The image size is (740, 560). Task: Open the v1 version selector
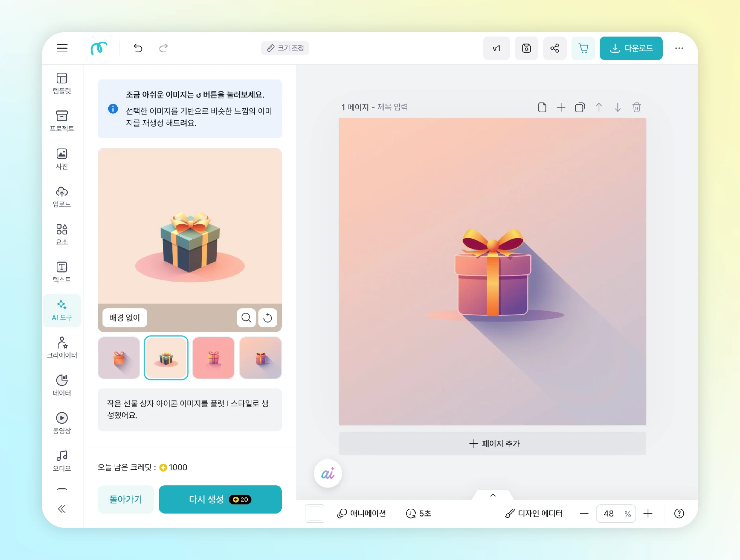tap(496, 48)
